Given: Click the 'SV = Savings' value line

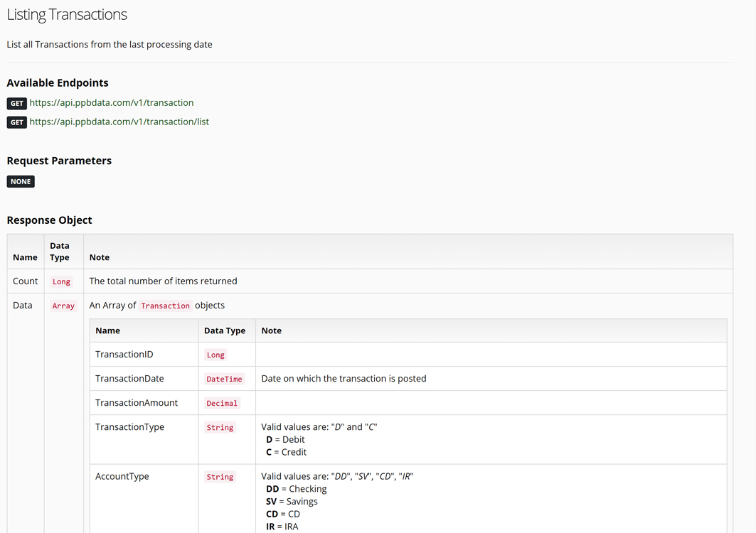Looking at the screenshot, I should pyautogui.click(x=292, y=501).
